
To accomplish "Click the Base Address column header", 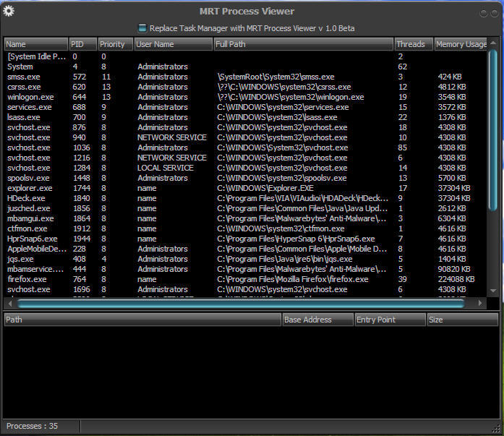I will [x=317, y=320].
